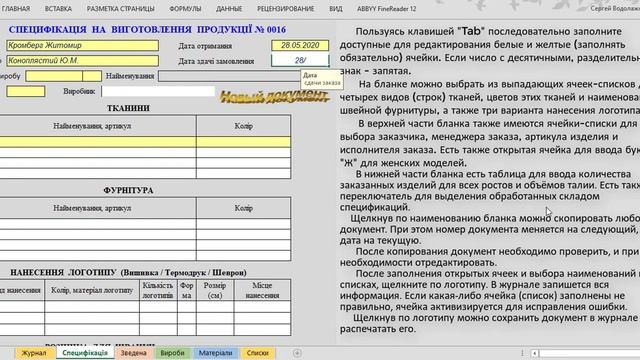Select first row cell under Місце нанесення
The width and height of the screenshot is (640, 360).
coord(262,307)
